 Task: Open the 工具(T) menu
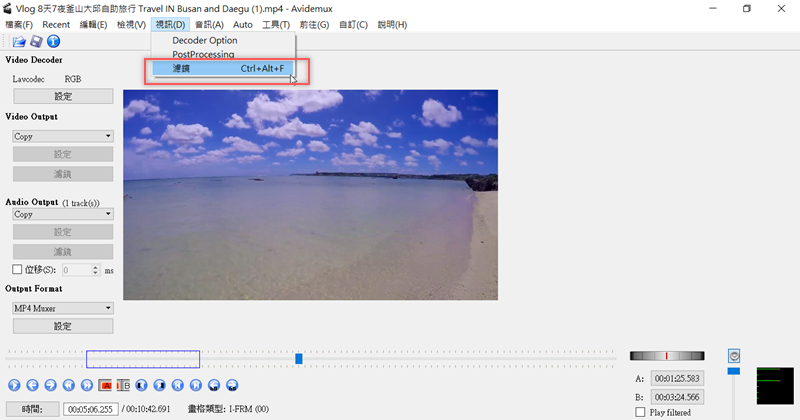276,24
